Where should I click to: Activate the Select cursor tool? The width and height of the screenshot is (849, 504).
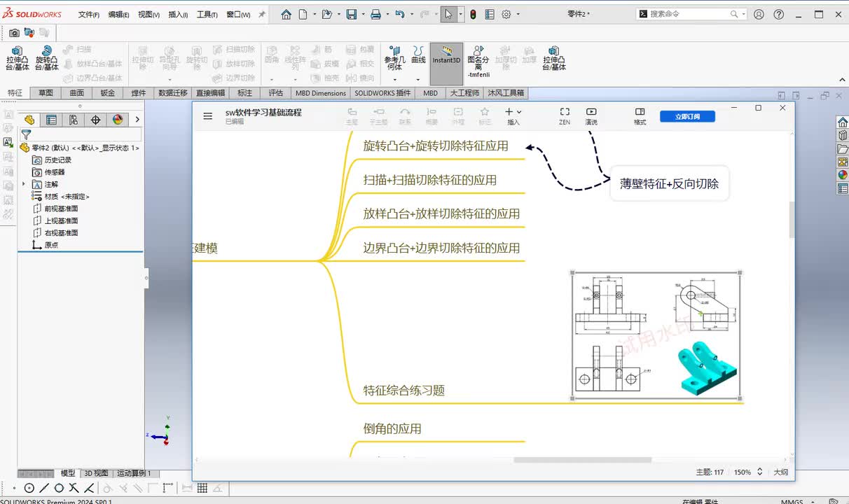(448, 14)
